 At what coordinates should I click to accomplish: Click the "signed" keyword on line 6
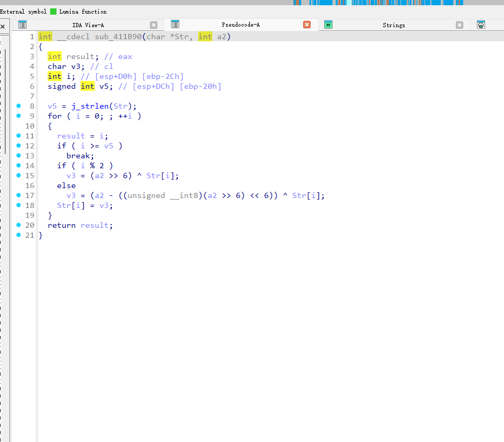[61, 86]
